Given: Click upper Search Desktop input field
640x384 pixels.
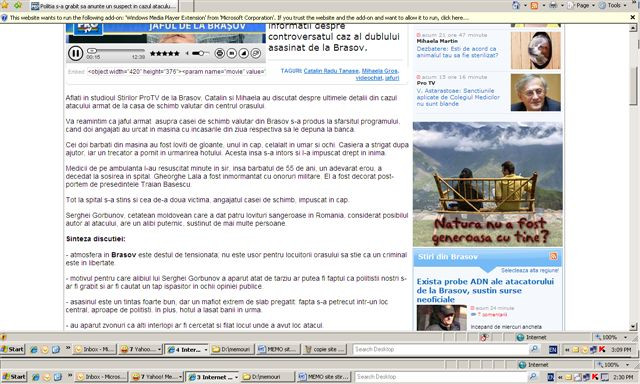Looking at the screenshot, I should click(441, 349).
